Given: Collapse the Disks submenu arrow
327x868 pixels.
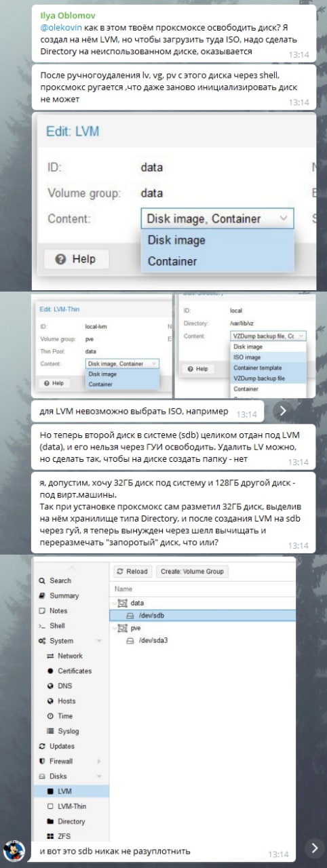Looking at the screenshot, I should 98,776.
